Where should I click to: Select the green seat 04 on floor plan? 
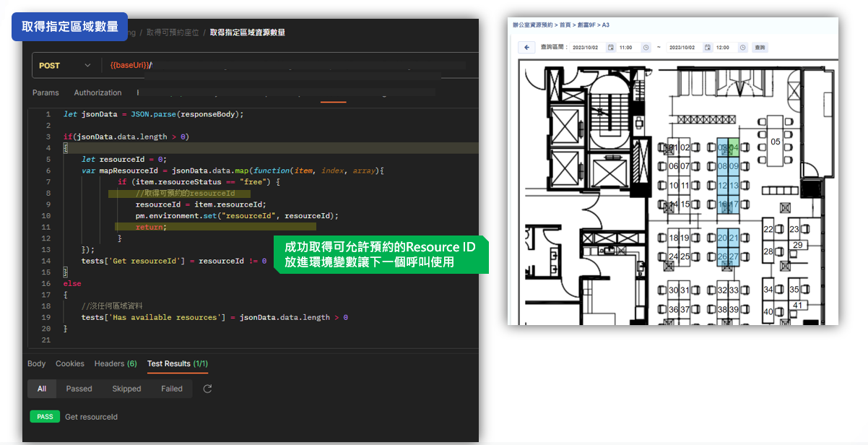pos(734,147)
